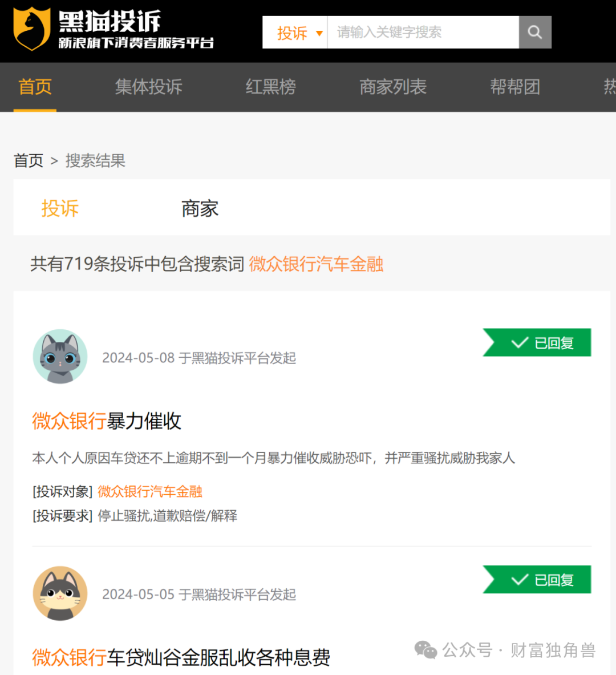Go to 首页 navigation tab
Viewport: 616px width, 675px height.
pyautogui.click(x=35, y=87)
